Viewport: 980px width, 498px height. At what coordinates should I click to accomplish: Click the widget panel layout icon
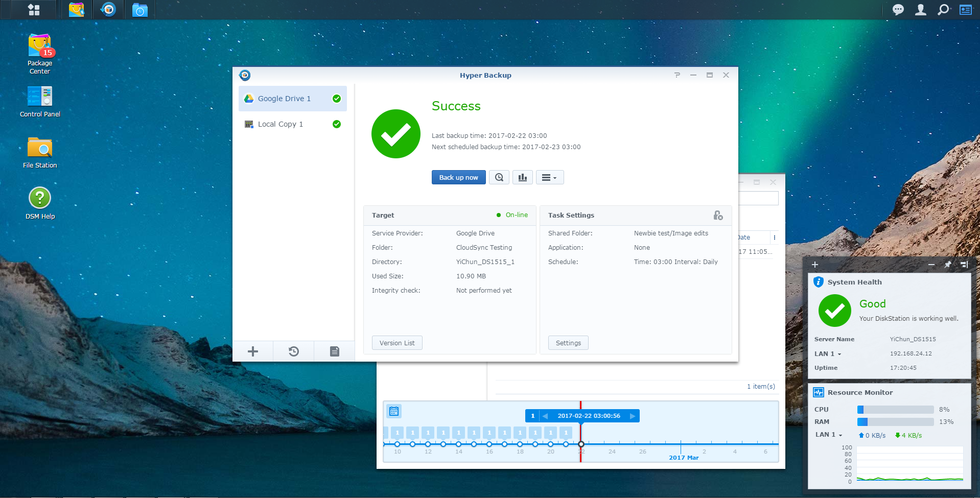[964, 265]
